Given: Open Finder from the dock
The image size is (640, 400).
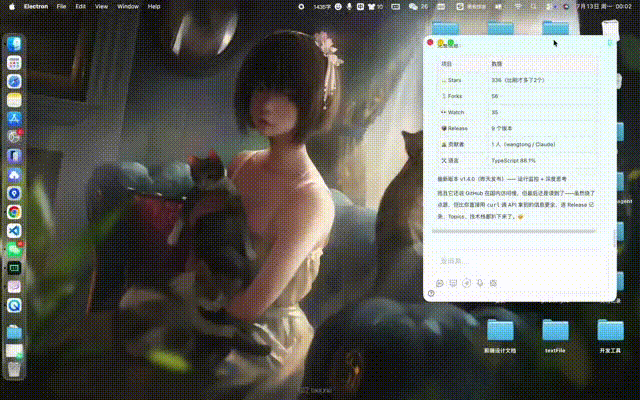Looking at the screenshot, I should coord(14,44).
